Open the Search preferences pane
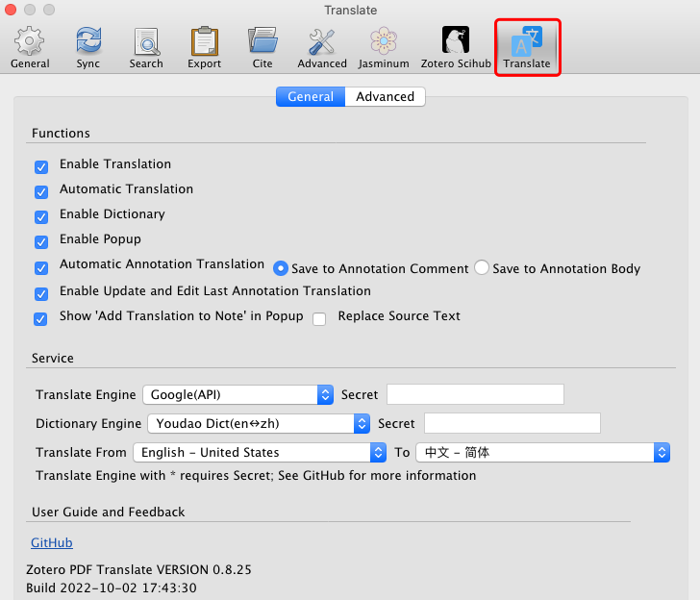 coord(146,47)
